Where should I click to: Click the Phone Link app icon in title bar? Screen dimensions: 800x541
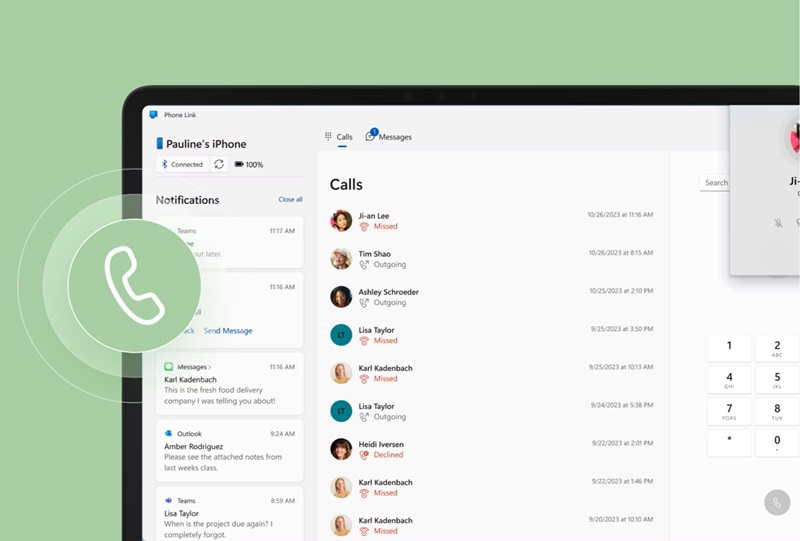coord(153,115)
